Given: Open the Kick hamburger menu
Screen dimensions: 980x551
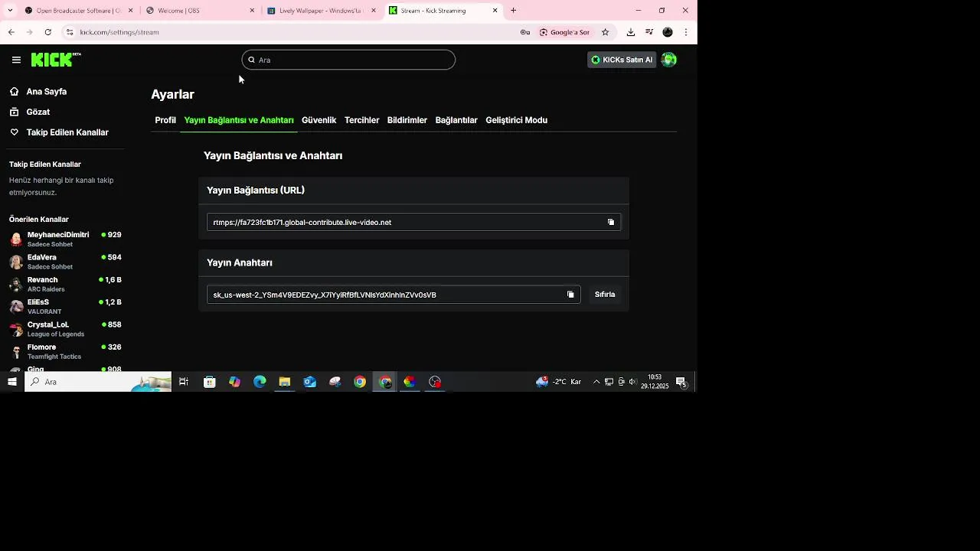Looking at the screenshot, I should pyautogui.click(x=16, y=60).
